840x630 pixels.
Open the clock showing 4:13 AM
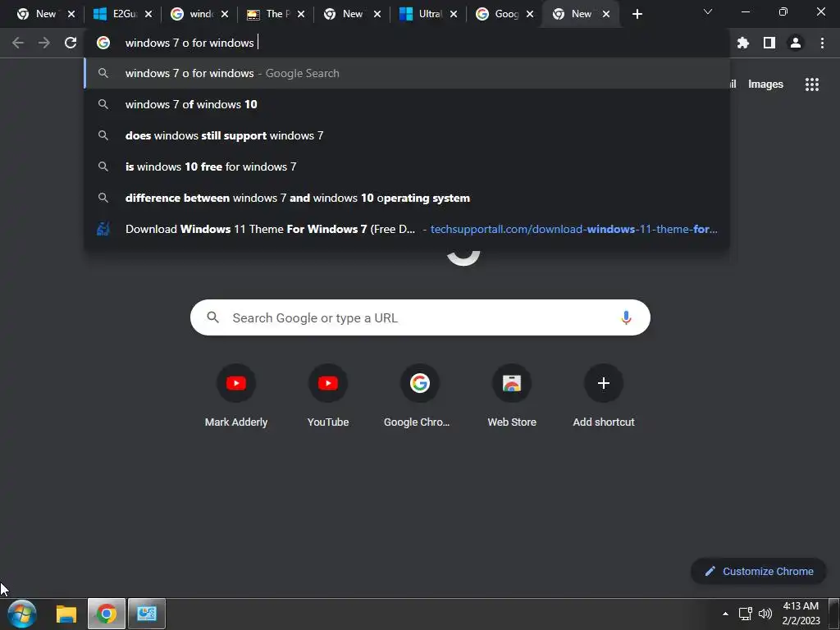click(x=801, y=614)
